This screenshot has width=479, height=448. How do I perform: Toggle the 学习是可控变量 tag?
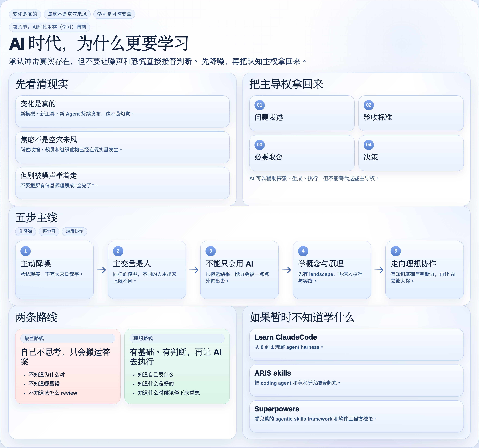[114, 14]
